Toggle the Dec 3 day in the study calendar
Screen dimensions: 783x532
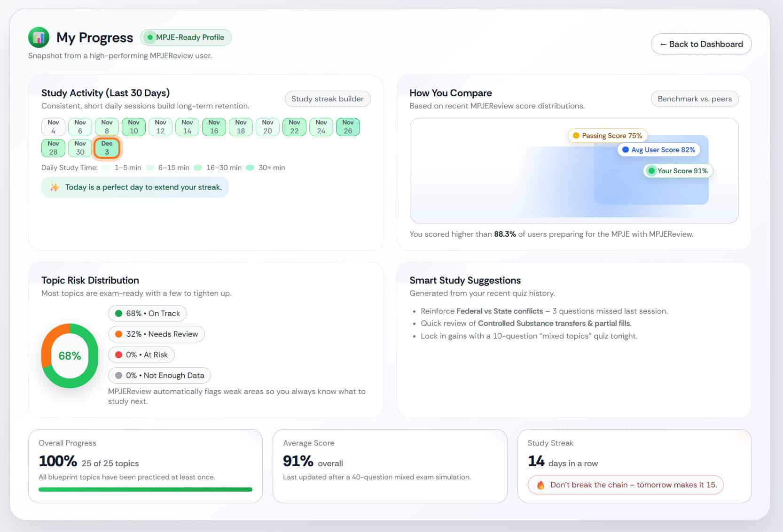point(107,147)
